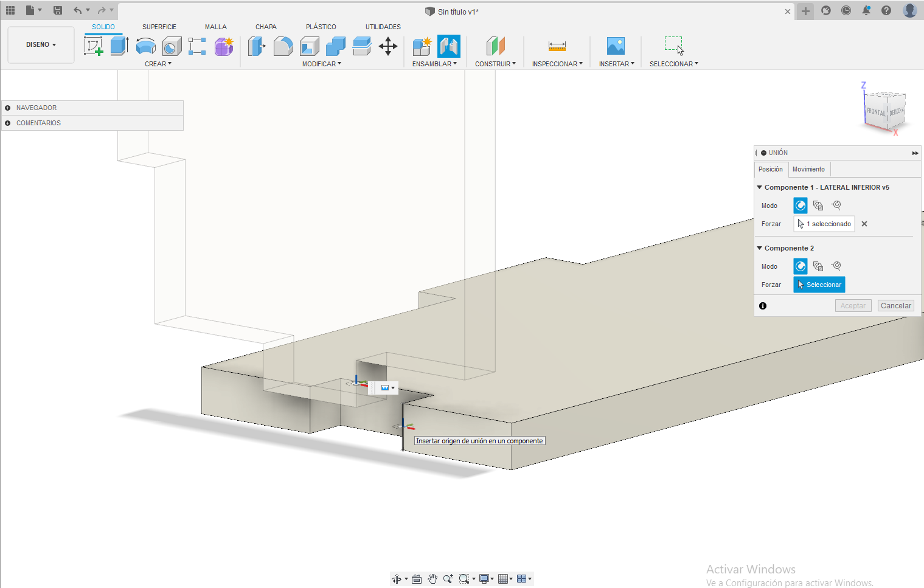Select the Fillet tool in Modificar
This screenshot has width=924, height=588.
[x=283, y=46]
